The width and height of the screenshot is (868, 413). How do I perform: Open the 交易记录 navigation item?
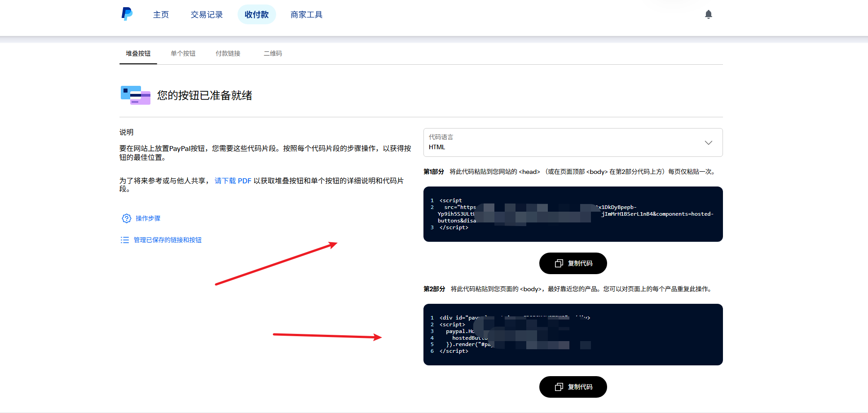coord(207,14)
